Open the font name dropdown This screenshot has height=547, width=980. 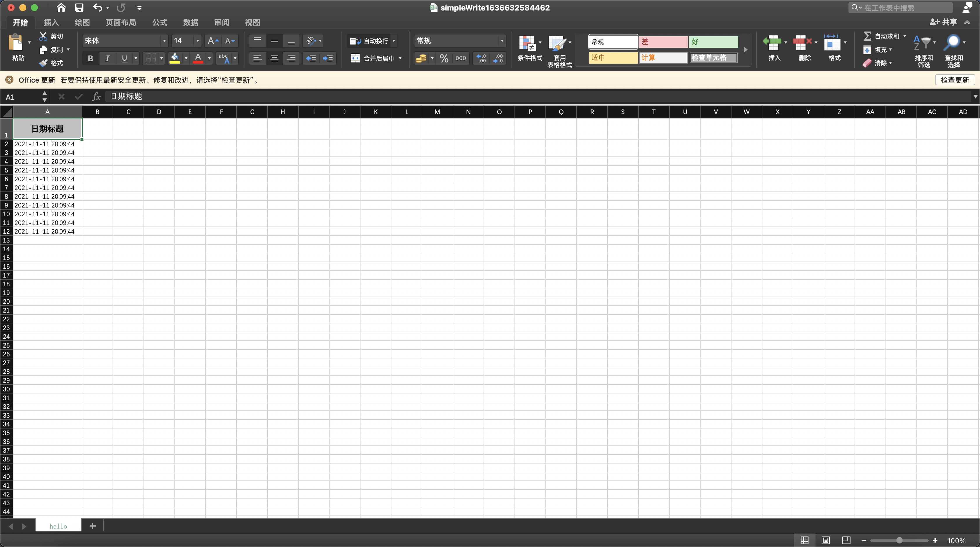[164, 41]
